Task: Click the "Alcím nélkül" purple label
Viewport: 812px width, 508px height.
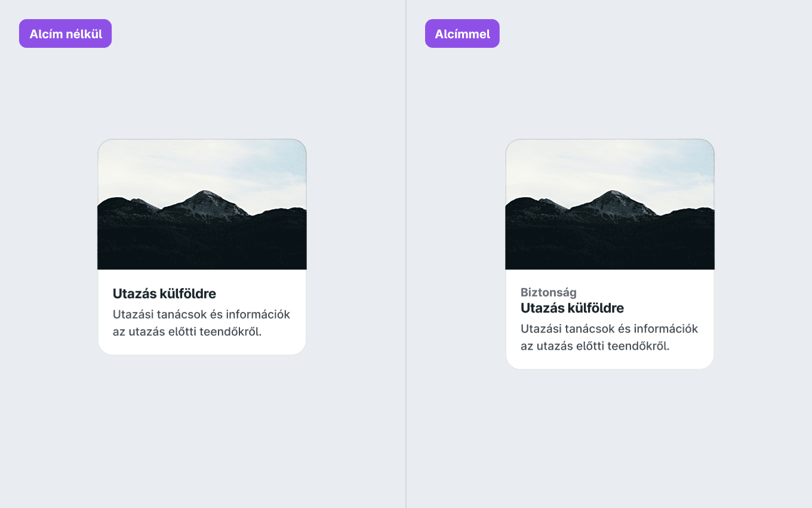Action: pos(66,33)
